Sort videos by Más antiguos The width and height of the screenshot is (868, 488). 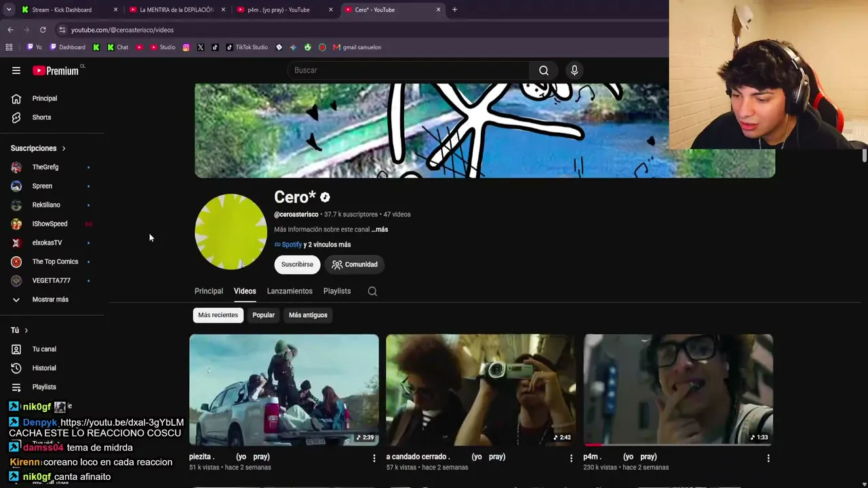point(308,315)
